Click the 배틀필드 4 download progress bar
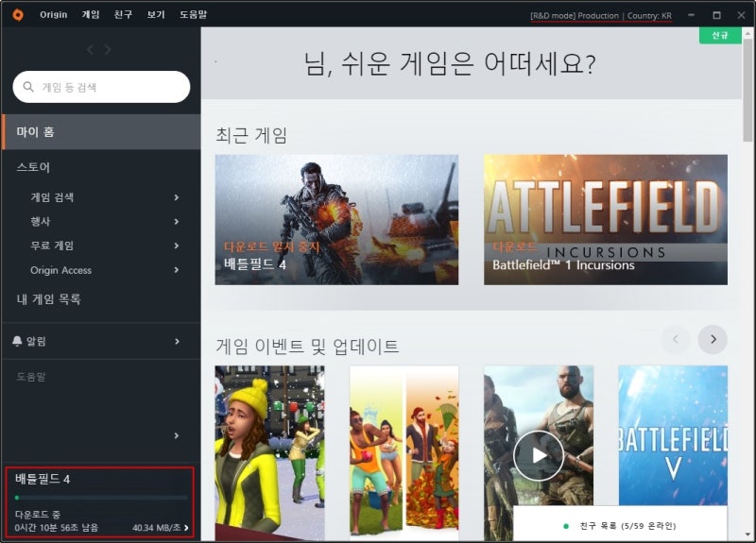756x543 pixels. click(x=101, y=498)
